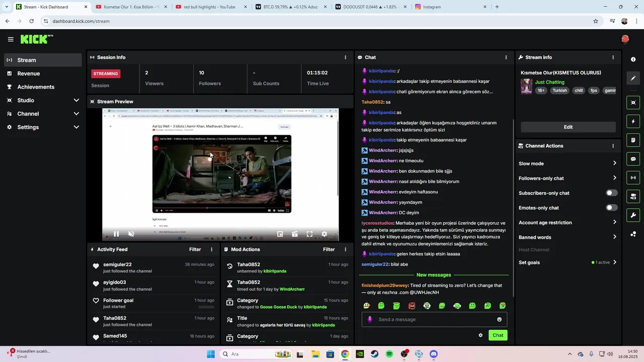Open Mod Actions three-dot menu
Viewport: 644px width, 362px height.
pyautogui.click(x=345, y=249)
